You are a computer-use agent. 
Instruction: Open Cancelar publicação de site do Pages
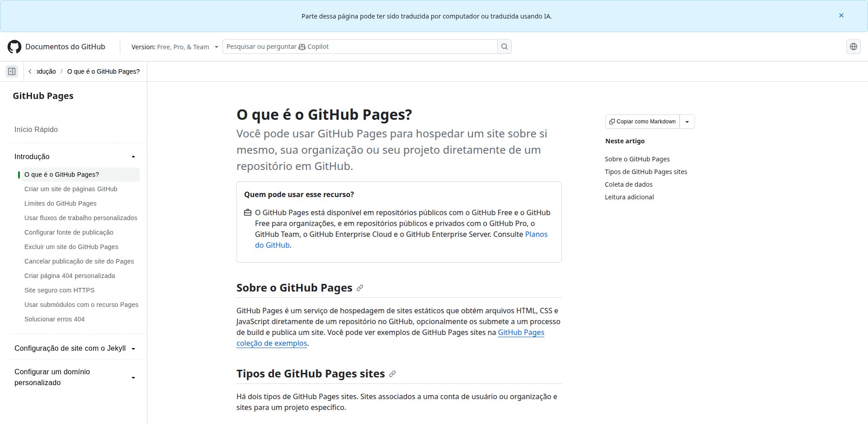click(x=79, y=261)
